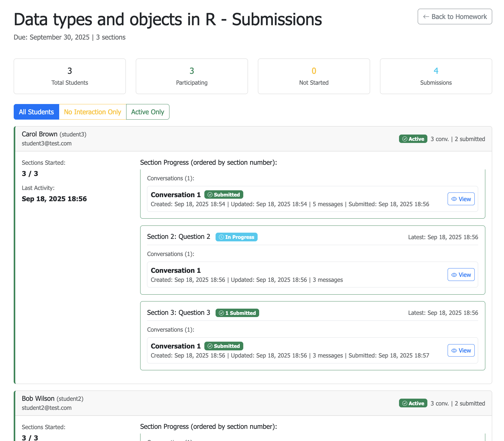Click the Participating stat card
Image resolution: width=504 pixels, height=441 pixels.
coord(192,77)
